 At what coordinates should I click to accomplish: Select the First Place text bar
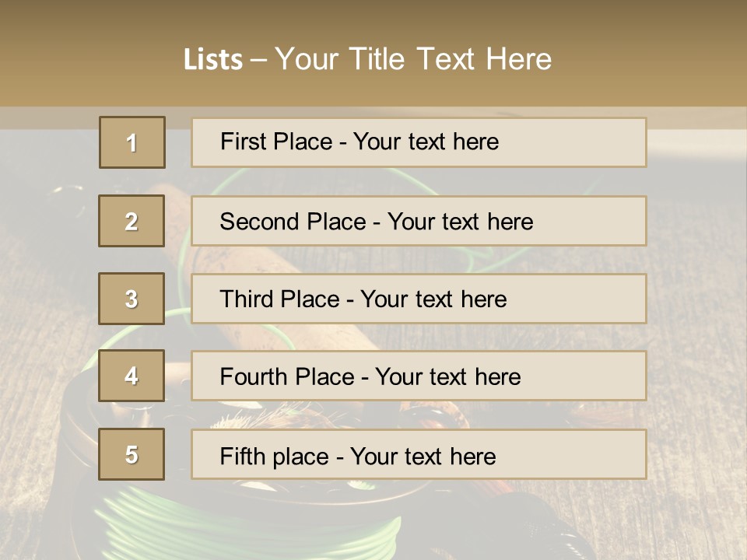pyautogui.click(x=419, y=142)
